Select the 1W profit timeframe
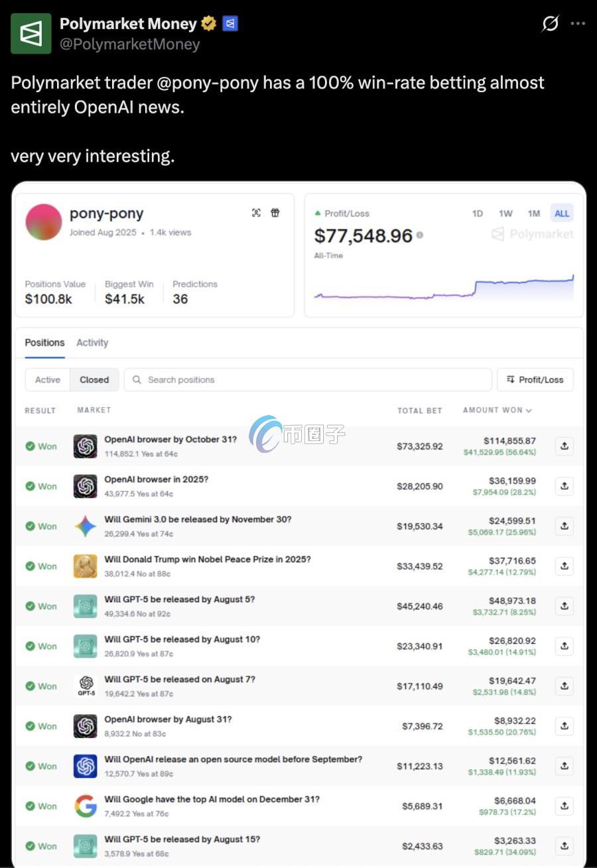 [x=505, y=214]
